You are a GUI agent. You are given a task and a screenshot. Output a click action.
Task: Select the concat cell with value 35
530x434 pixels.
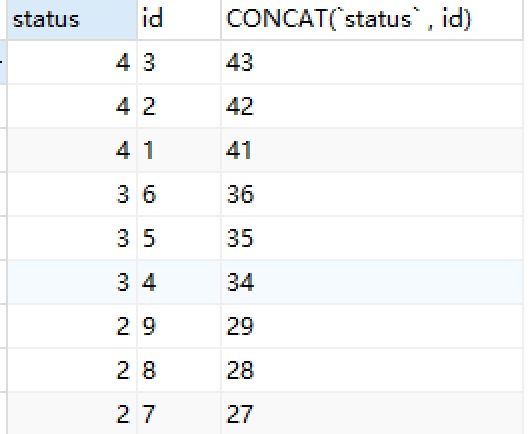372,238
